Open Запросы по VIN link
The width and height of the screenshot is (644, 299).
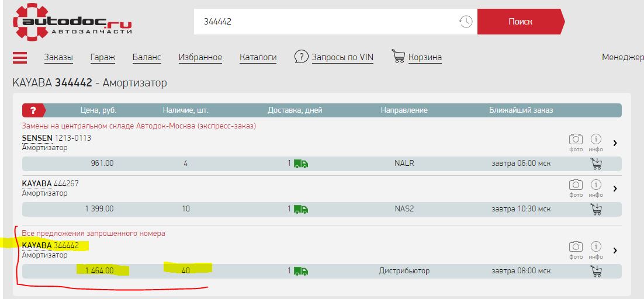coord(342,57)
